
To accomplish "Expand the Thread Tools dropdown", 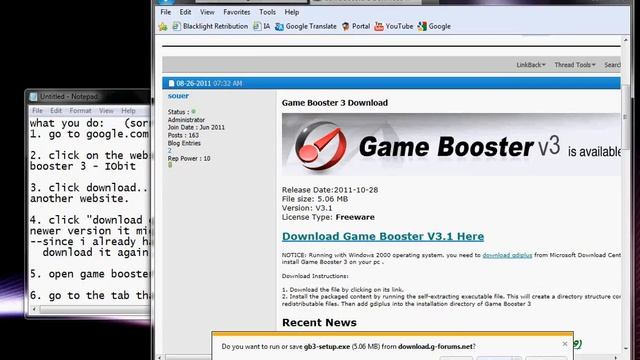I will click(575, 65).
